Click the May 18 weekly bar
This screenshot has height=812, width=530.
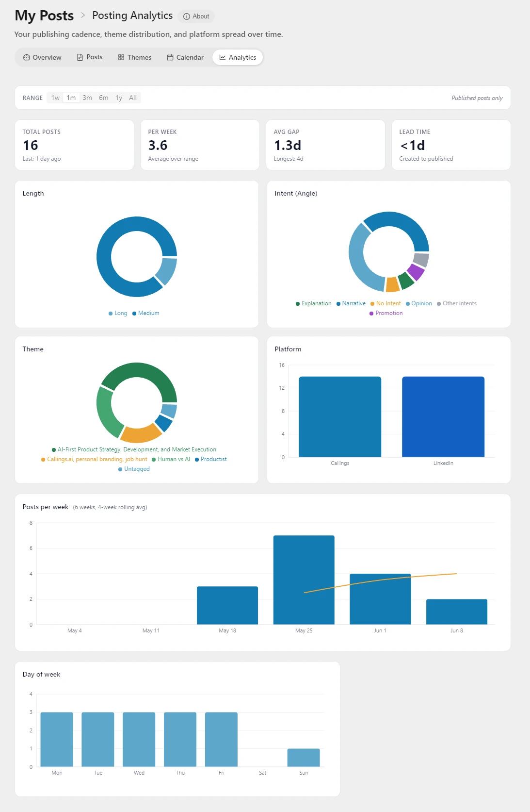(227, 606)
